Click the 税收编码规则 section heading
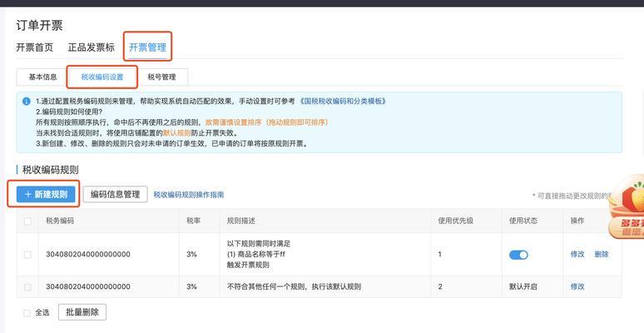This screenshot has width=644, height=333. pos(51,170)
